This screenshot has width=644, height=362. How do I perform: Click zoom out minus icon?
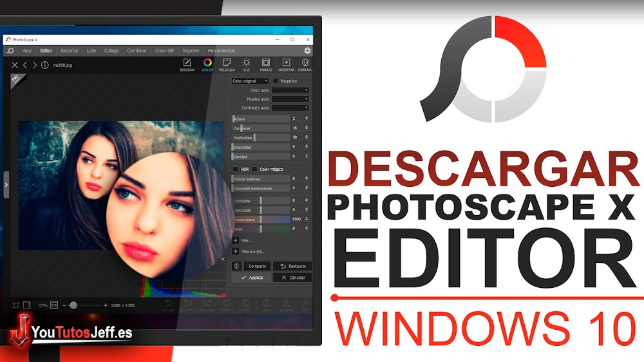64,305
